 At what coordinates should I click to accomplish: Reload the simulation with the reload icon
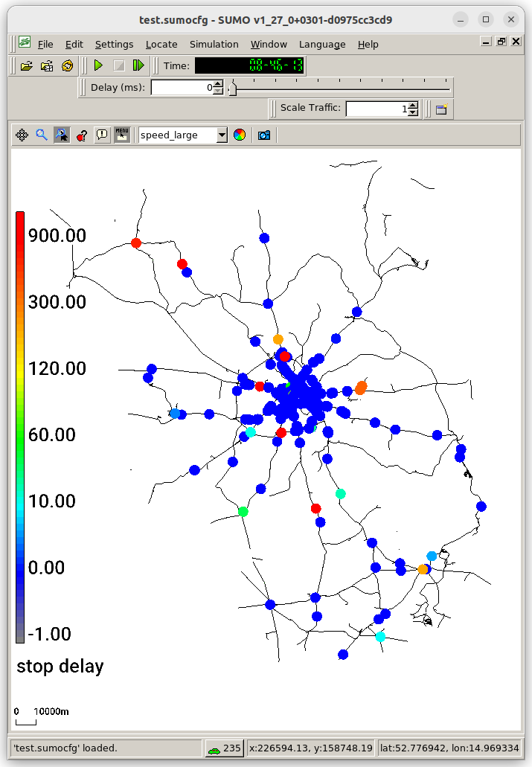click(68, 65)
